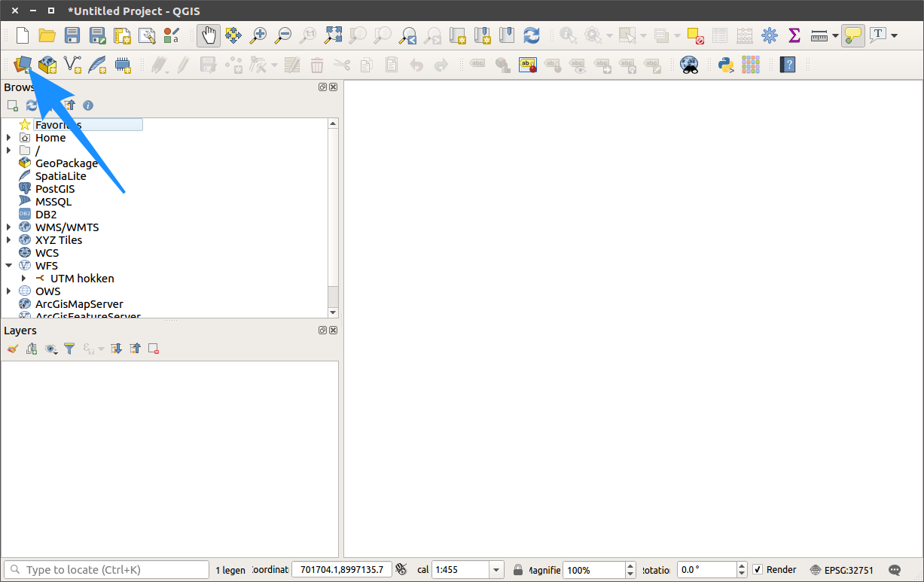Select the Measure Line ruler tool
Image resolution: width=924 pixels, height=582 pixels.
(x=819, y=35)
